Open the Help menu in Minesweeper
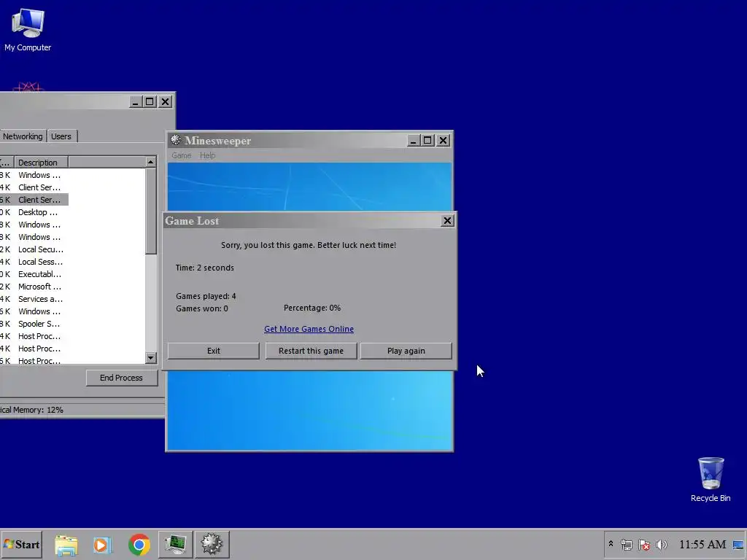The height and width of the screenshot is (560, 747). pyautogui.click(x=207, y=155)
